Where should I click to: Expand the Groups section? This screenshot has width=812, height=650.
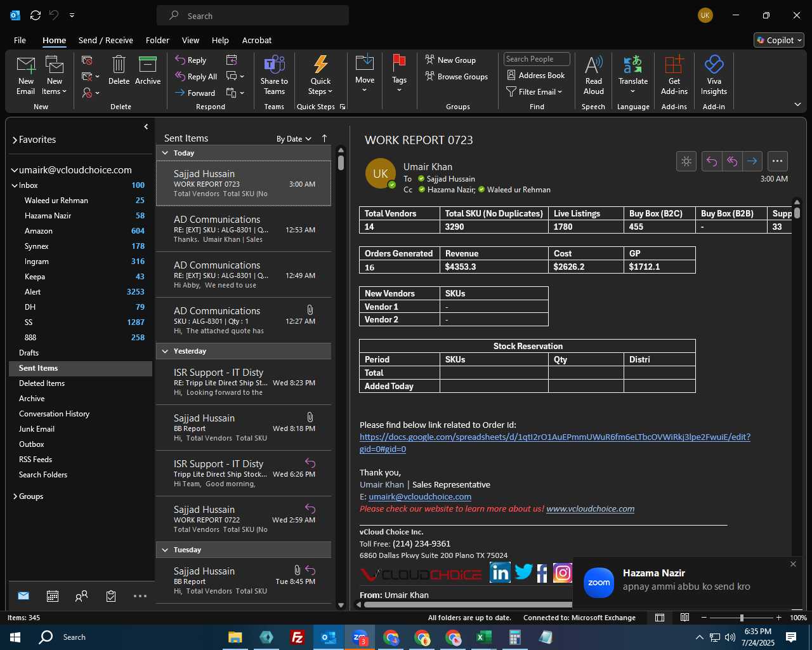(x=15, y=496)
